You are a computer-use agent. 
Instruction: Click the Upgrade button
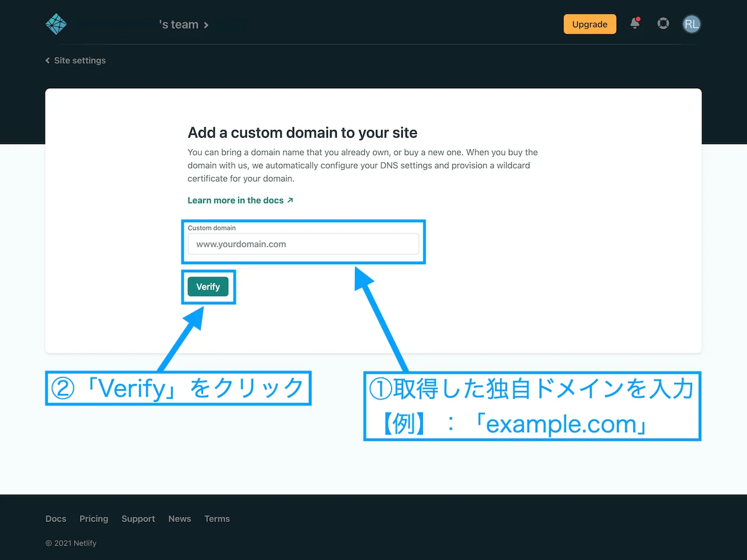pos(589,24)
